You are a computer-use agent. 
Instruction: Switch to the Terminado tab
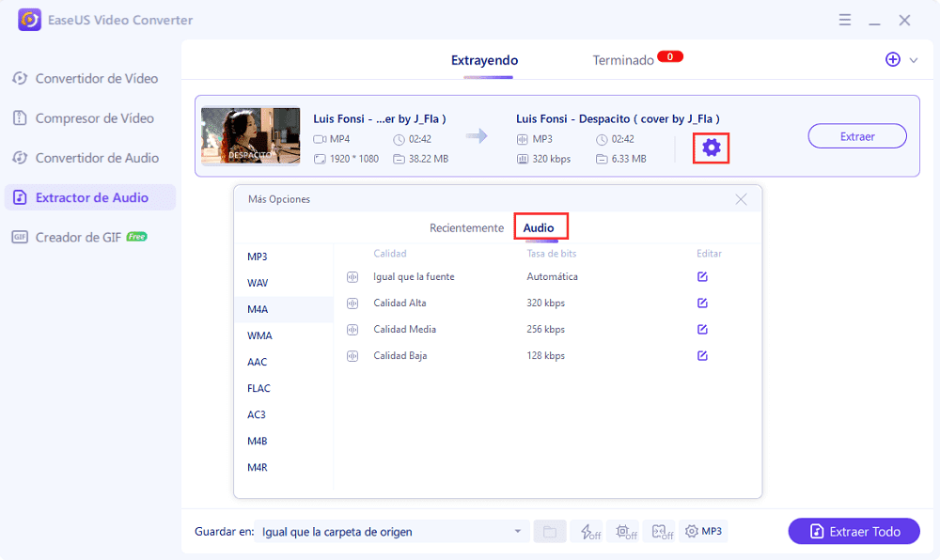point(623,60)
